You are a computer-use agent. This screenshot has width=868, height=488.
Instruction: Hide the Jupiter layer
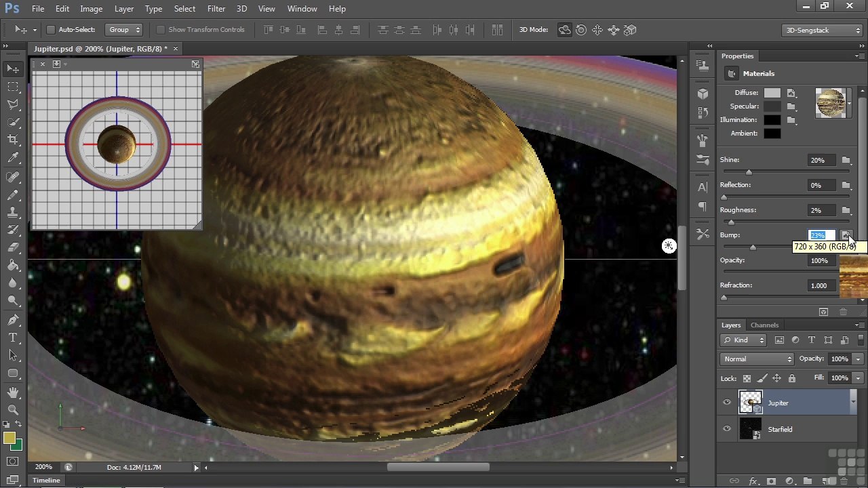(x=727, y=403)
